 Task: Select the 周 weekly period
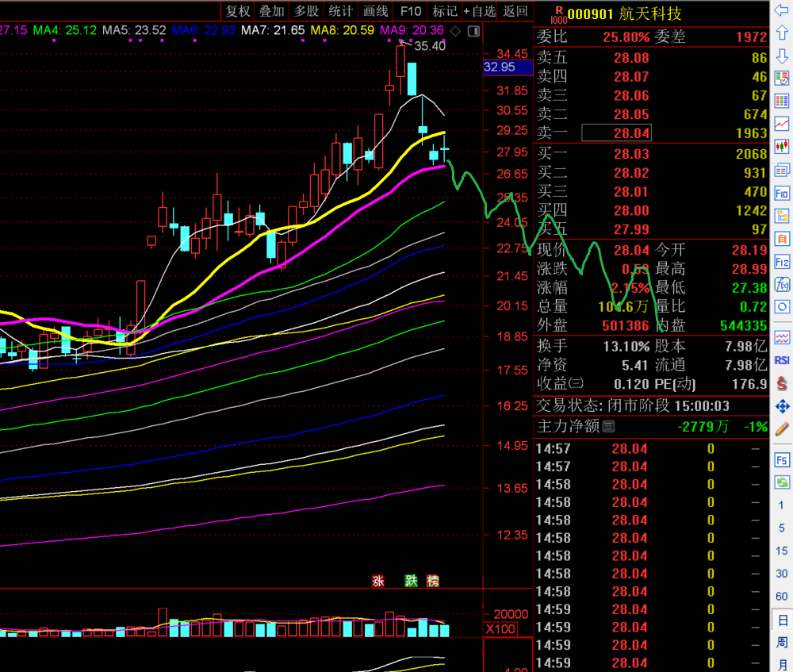pos(782,643)
